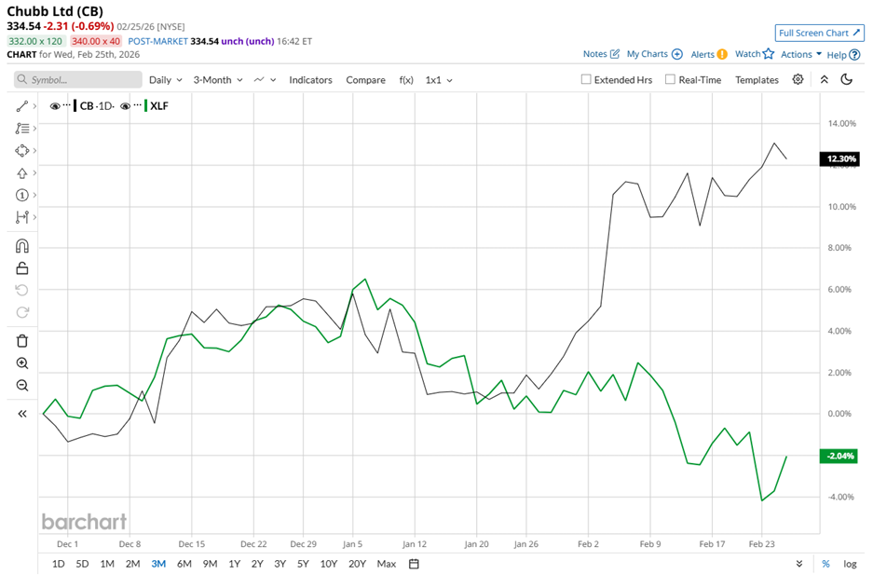Expand the bottom panel double chevron
Viewport: 873px width, 588px height.
799,564
